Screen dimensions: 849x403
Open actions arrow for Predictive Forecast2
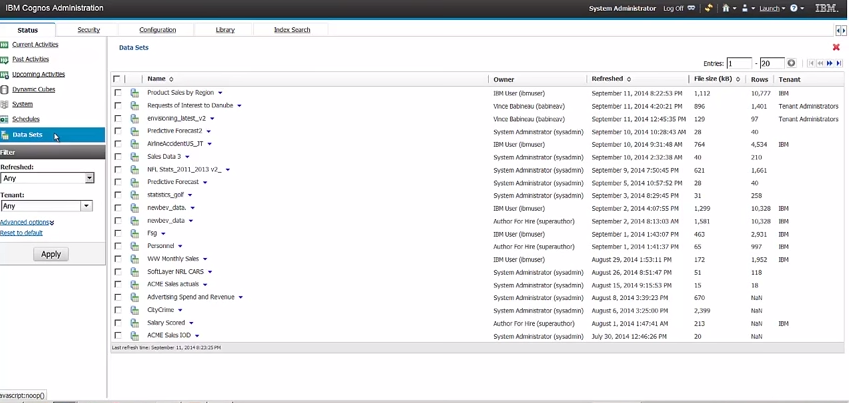pyautogui.click(x=208, y=132)
